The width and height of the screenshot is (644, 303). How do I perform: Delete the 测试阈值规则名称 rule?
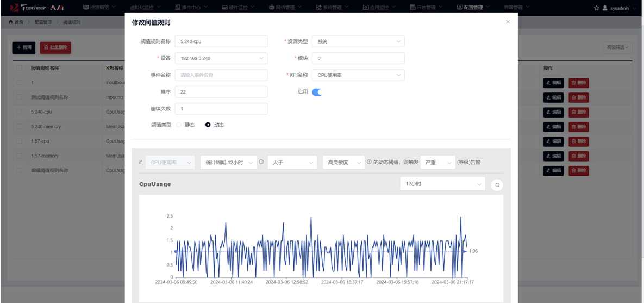point(579,97)
